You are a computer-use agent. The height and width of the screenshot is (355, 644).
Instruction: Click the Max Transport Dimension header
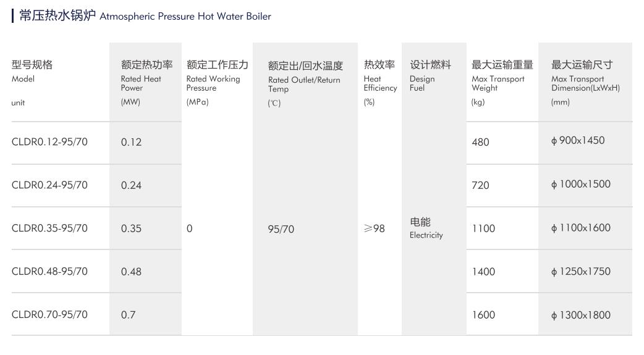click(x=585, y=83)
